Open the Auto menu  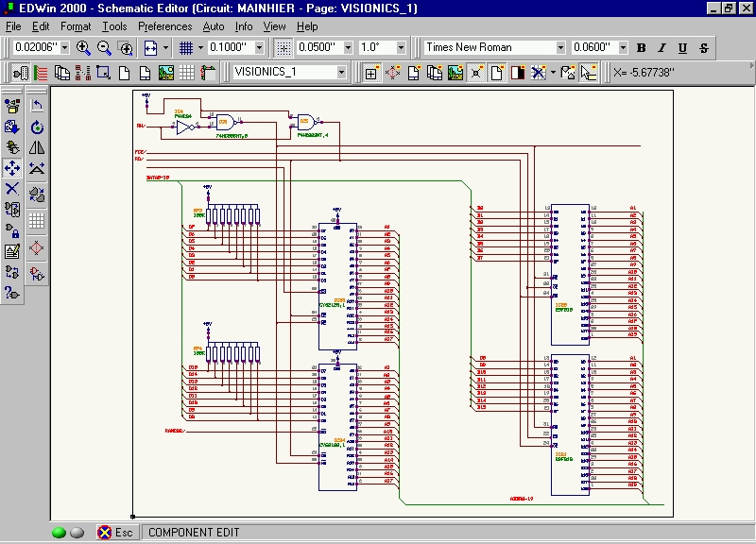tap(214, 26)
